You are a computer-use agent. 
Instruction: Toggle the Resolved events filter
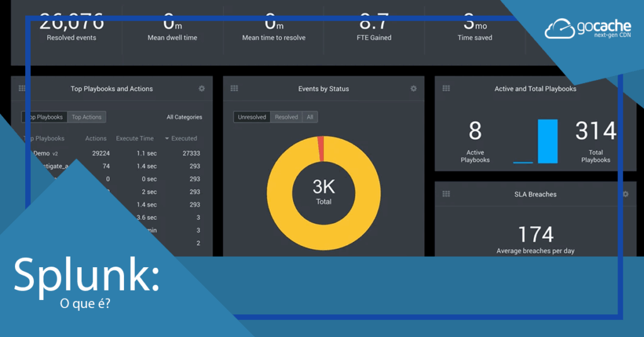click(x=286, y=117)
